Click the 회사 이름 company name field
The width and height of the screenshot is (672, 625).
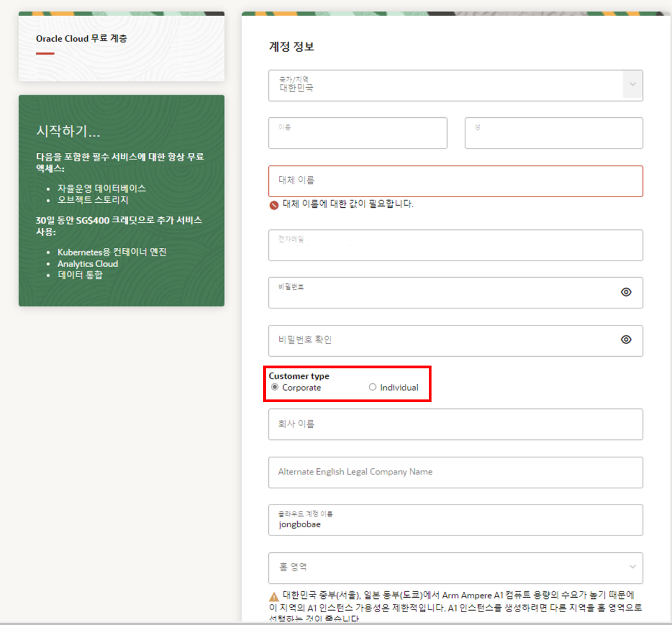point(455,424)
